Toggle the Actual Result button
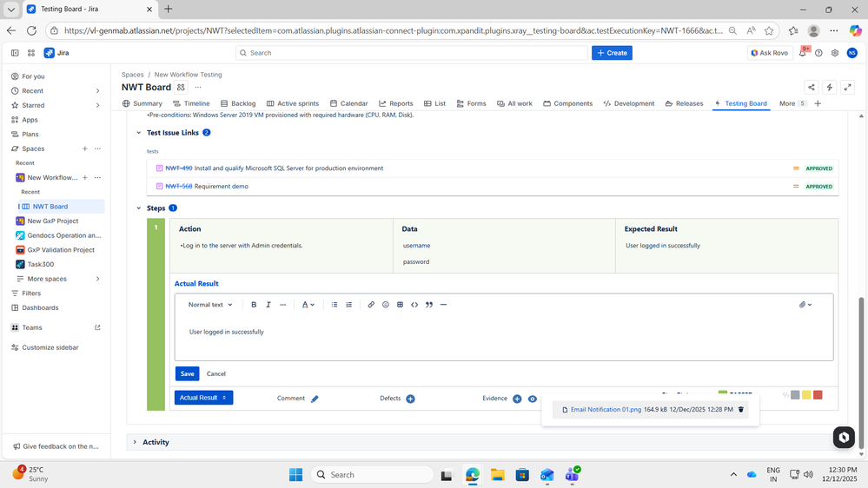868x488 pixels. coord(203,398)
